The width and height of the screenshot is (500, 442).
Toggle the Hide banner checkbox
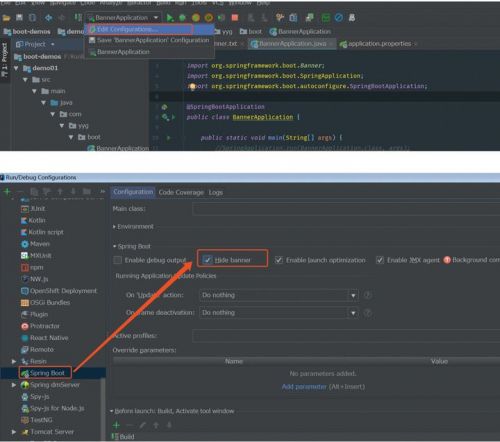(x=207, y=260)
